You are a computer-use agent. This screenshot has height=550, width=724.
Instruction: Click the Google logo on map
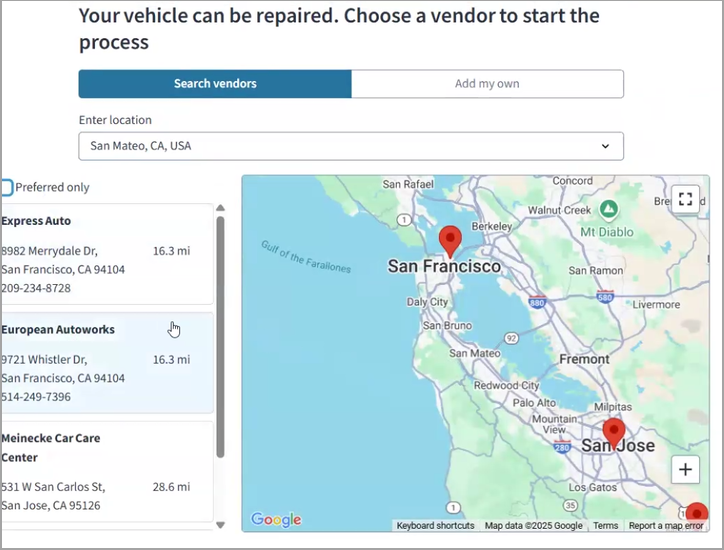[276, 519]
